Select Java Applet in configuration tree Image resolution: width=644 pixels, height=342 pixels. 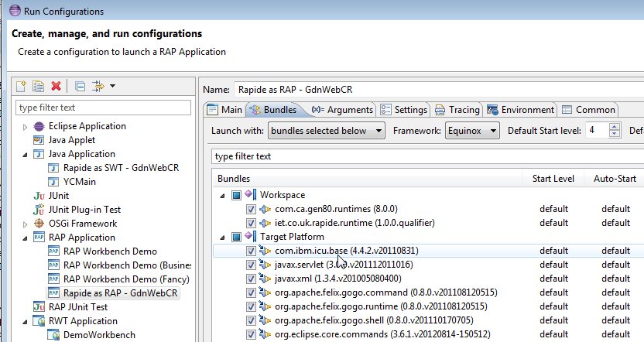(x=71, y=140)
